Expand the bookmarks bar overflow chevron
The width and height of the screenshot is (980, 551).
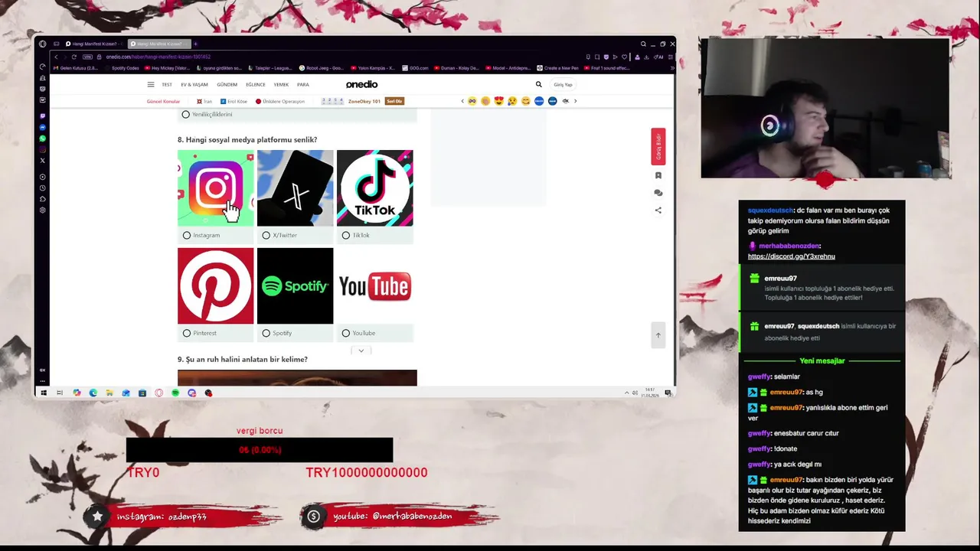point(671,68)
